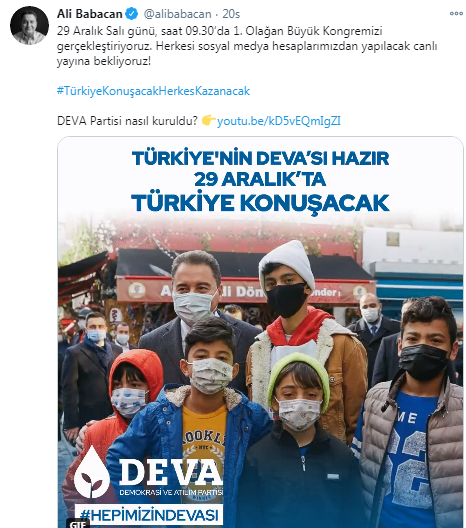This screenshot has height=528, width=466.
Task: Click the DEMOKRASİ VE ATILIM PARTİSİ caption
Action: click(x=171, y=493)
